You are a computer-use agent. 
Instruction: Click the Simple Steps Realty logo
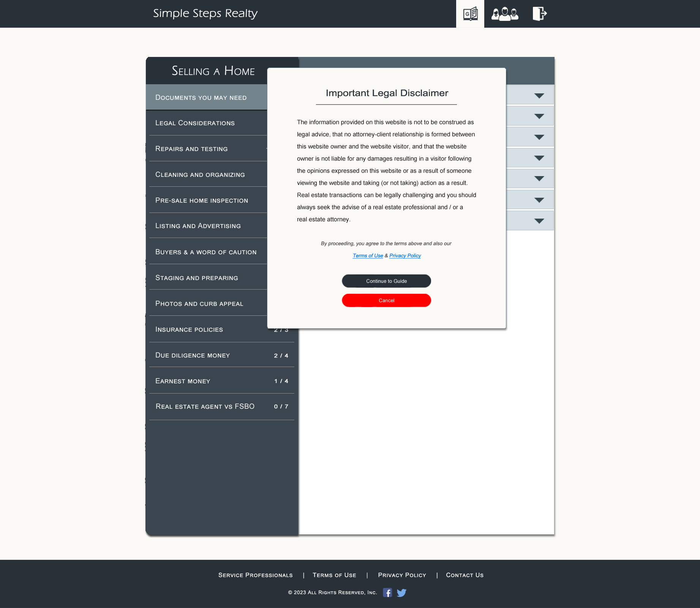pos(205,13)
